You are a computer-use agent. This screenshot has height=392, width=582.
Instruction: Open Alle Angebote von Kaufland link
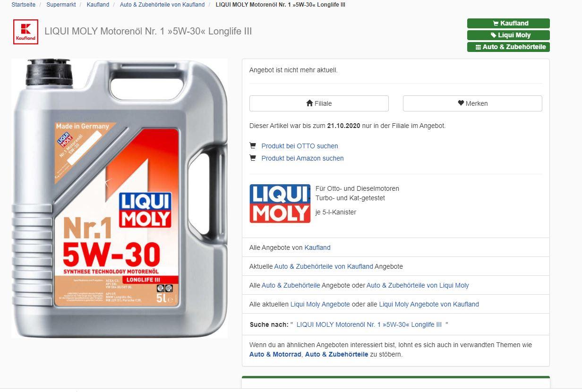[x=317, y=247]
